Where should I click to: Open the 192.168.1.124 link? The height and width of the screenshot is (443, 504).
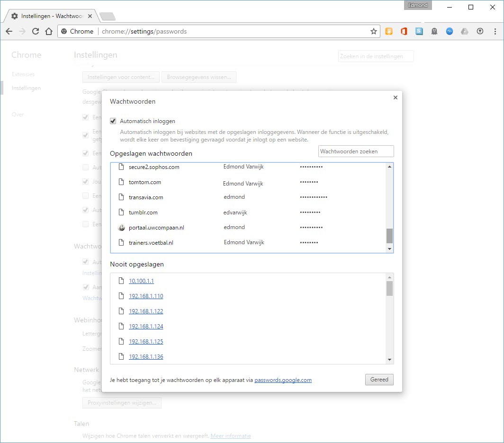pyautogui.click(x=146, y=327)
